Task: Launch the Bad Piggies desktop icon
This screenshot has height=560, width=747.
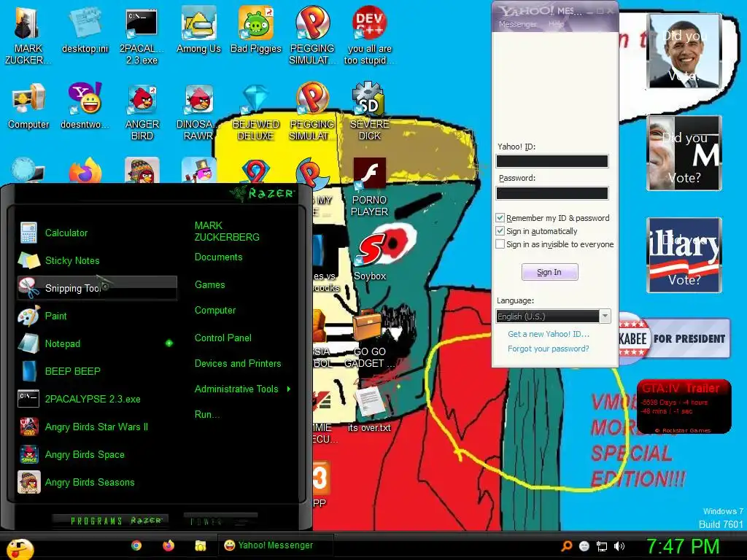Action: pyautogui.click(x=256, y=31)
